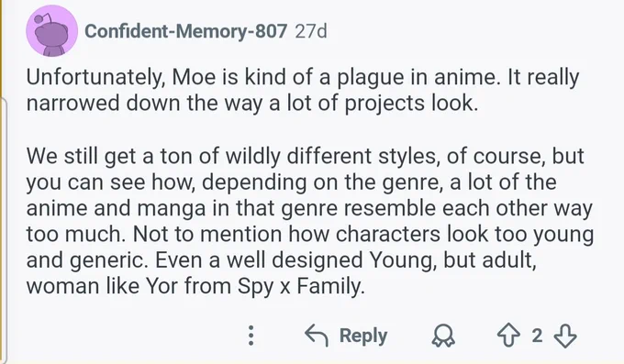Click the curved Reply arrow icon
This screenshot has height=364, width=624.
coord(317,336)
